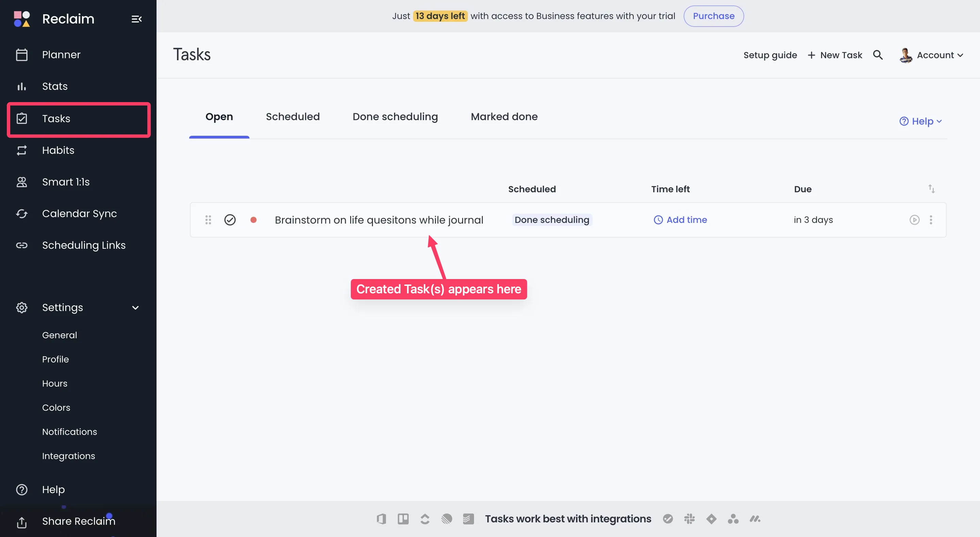Screen dimensions: 980x537
Task: Create a New Task
Action: click(x=835, y=55)
